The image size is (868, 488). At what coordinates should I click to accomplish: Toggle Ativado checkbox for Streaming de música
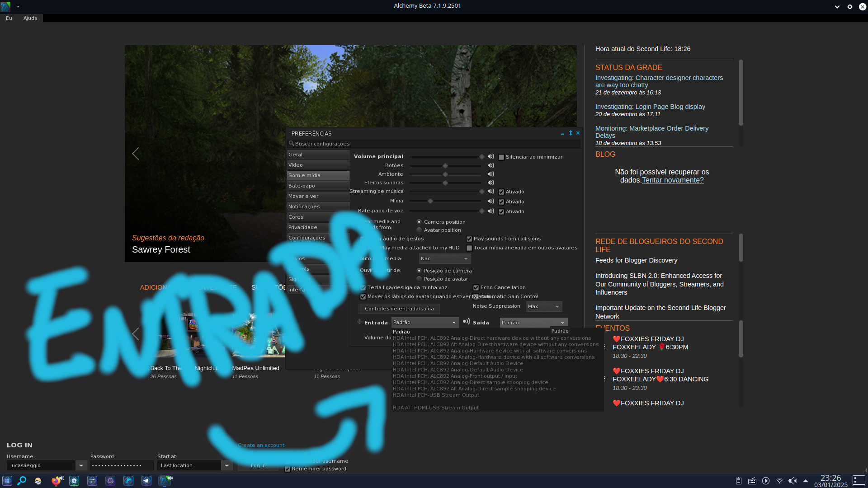[x=501, y=192]
